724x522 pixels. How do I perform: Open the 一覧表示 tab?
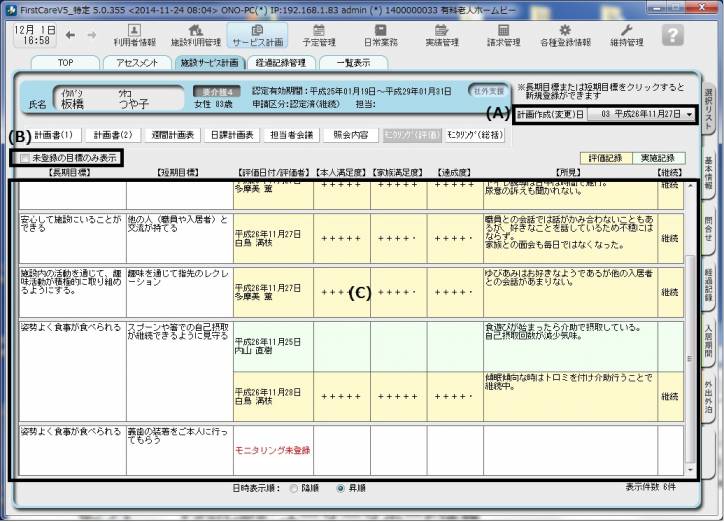click(352, 62)
